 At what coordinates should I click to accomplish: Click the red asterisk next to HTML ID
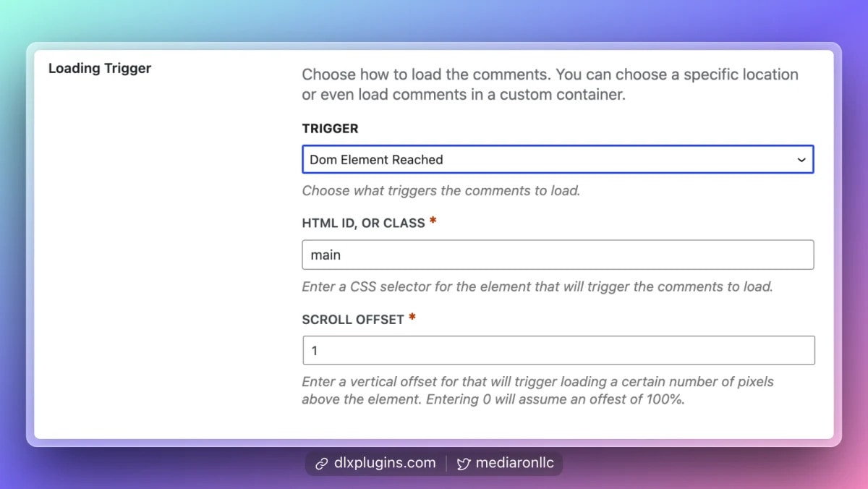tap(433, 221)
